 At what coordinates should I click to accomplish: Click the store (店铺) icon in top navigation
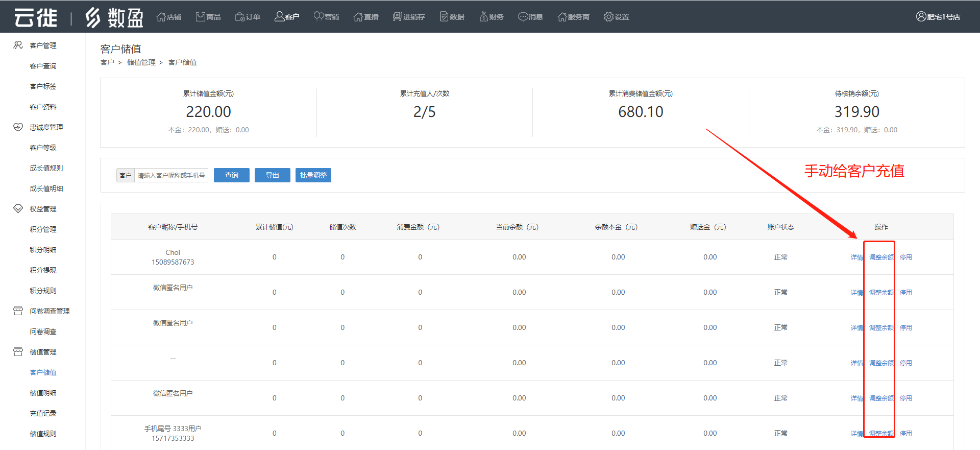161,17
